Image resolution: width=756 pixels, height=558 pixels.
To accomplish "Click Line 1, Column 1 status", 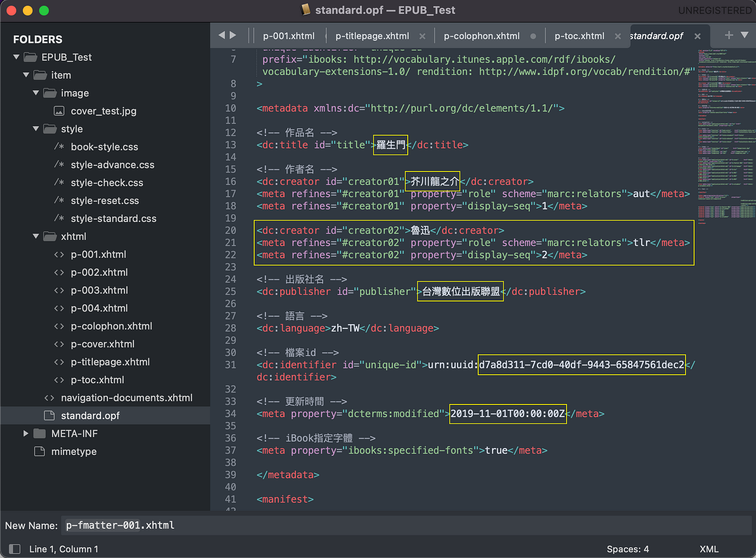I will (64, 549).
